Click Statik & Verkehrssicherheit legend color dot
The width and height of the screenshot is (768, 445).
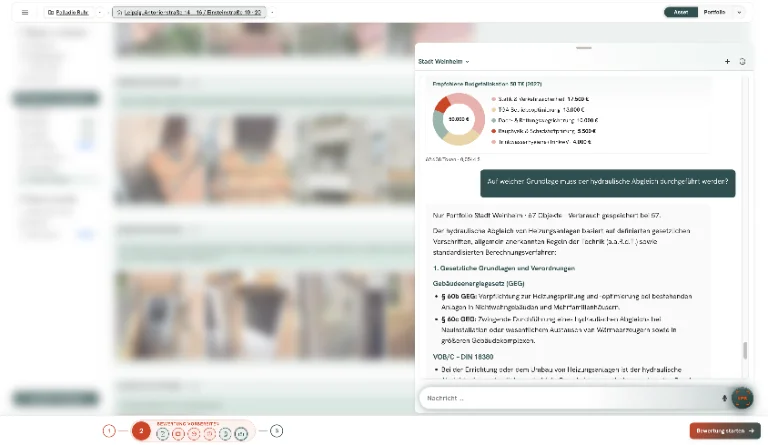pos(494,99)
